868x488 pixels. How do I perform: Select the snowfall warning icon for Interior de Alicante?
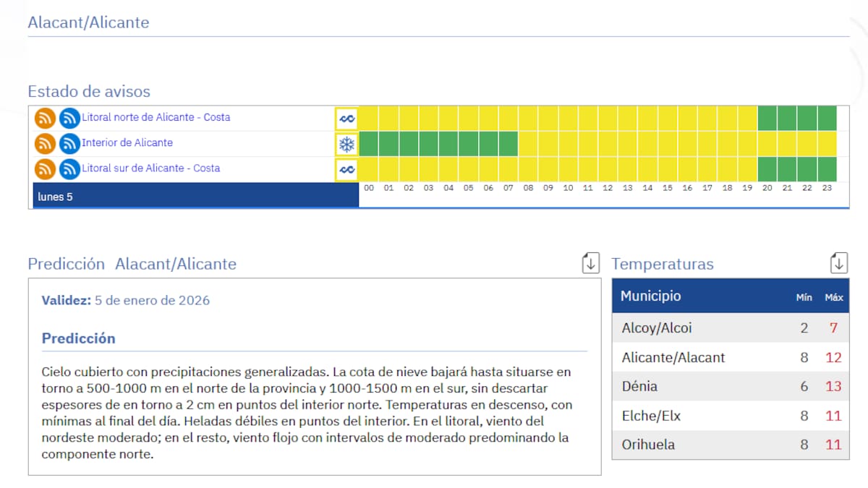point(346,143)
